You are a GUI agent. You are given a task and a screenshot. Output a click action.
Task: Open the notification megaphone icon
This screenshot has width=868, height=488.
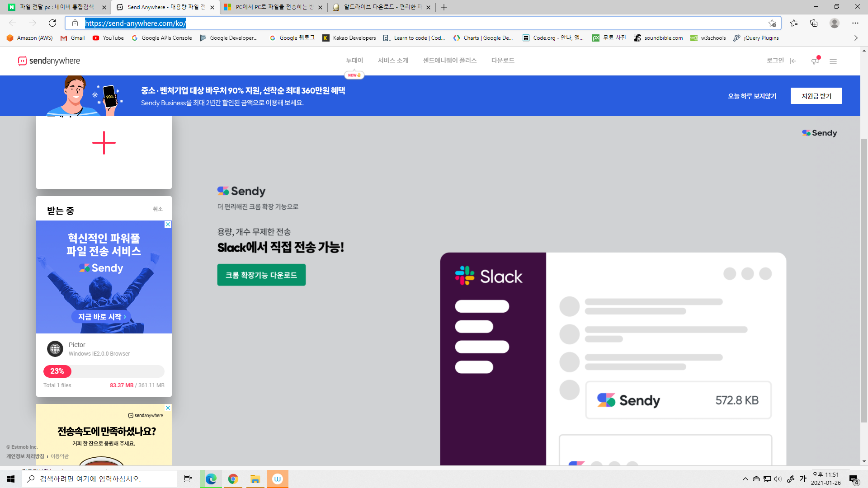point(815,61)
